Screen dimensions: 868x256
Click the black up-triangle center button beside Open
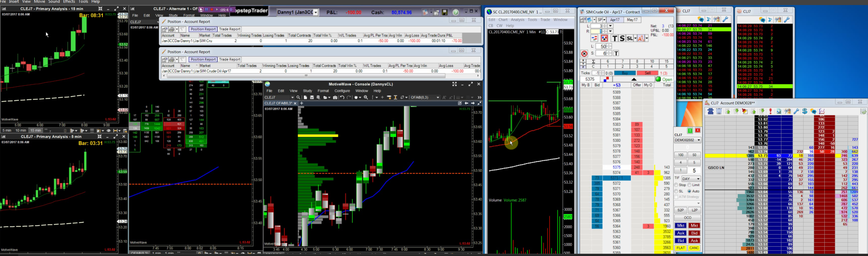click(x=634, y=79)
